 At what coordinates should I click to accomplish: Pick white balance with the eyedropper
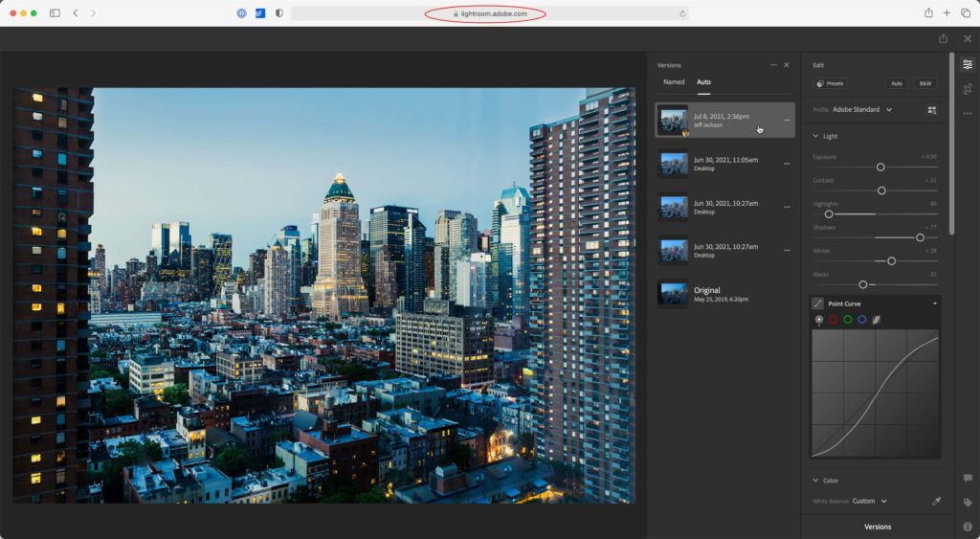pos(936,501)
